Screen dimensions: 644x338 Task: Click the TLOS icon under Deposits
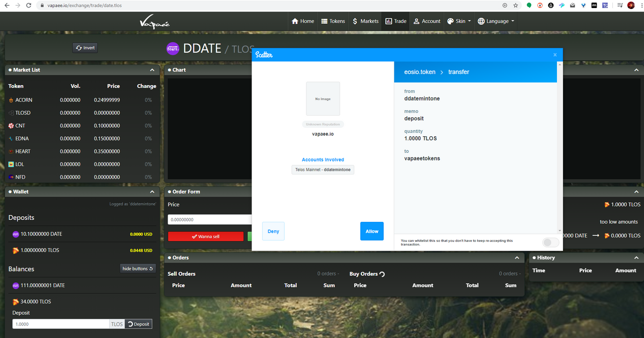pos(16,250)
